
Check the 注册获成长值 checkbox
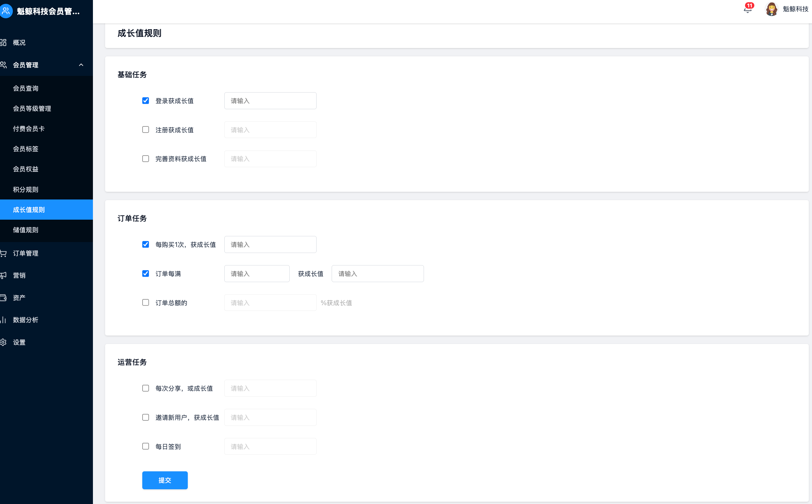click(x=145, y=130)
